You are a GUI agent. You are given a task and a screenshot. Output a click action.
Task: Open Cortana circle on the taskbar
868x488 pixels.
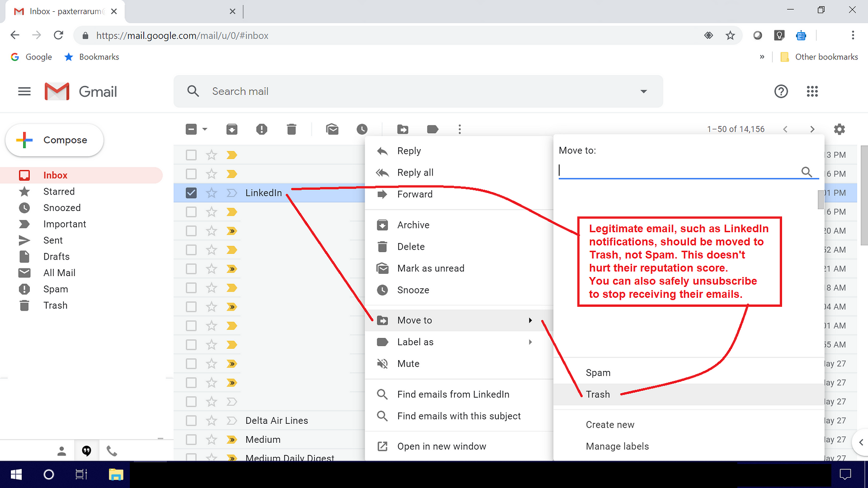pyautogui.click(x=49, y=474)
